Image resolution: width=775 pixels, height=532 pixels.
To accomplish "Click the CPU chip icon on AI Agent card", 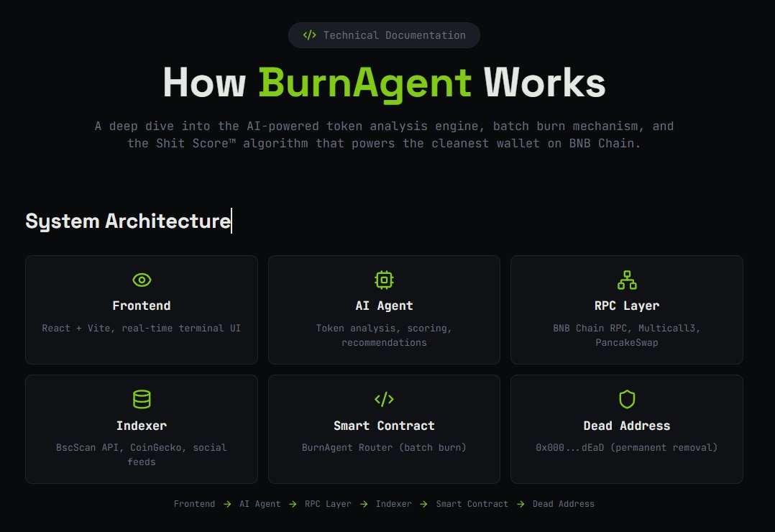I will tap(384, 280).
